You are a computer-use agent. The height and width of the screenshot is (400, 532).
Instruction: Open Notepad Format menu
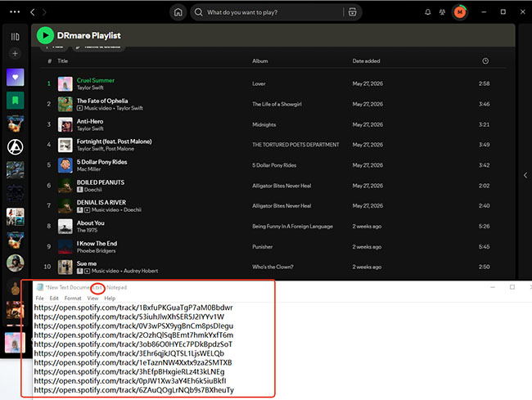tap(73, 299)
